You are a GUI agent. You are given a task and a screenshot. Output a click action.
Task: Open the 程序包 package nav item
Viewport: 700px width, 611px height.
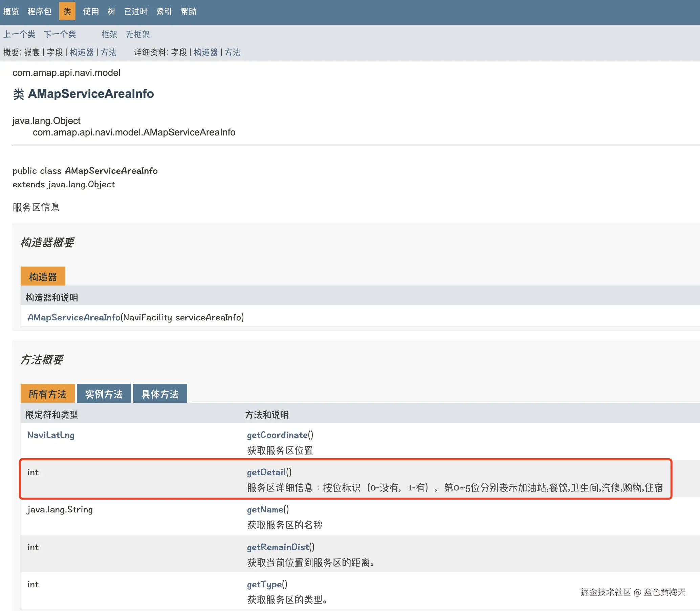40,12
